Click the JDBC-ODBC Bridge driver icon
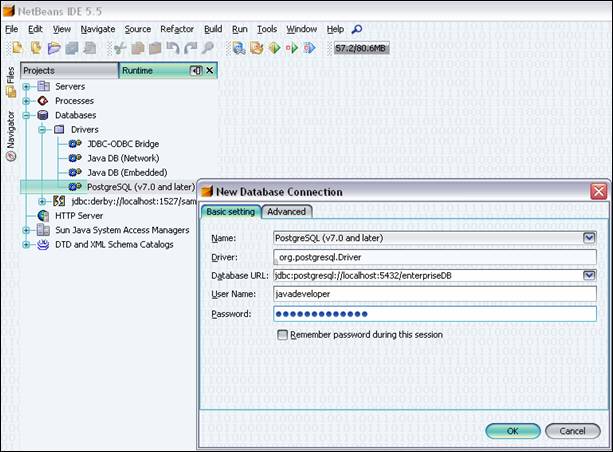The image size is (613, 452). click(75, 144)
